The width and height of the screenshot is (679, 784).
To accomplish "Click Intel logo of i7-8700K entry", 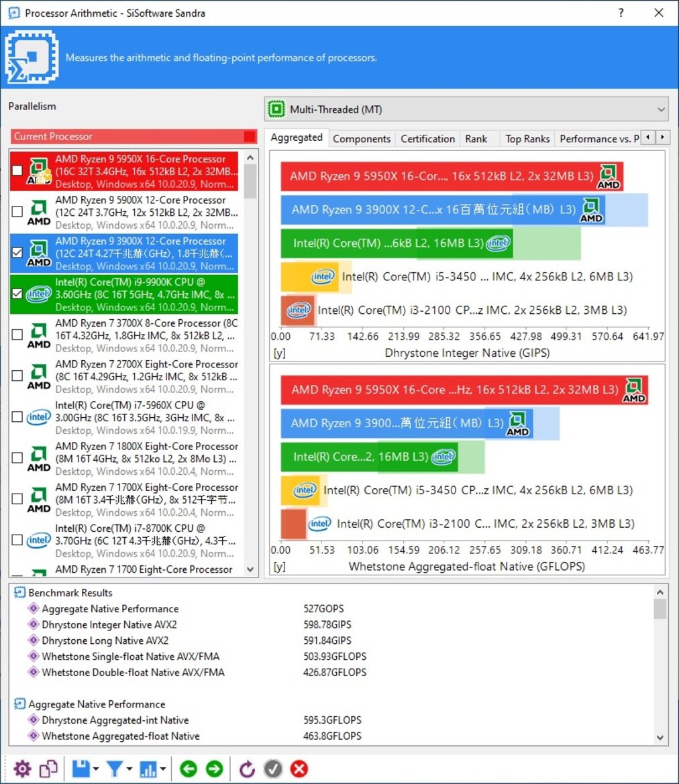I will (38, 540).
